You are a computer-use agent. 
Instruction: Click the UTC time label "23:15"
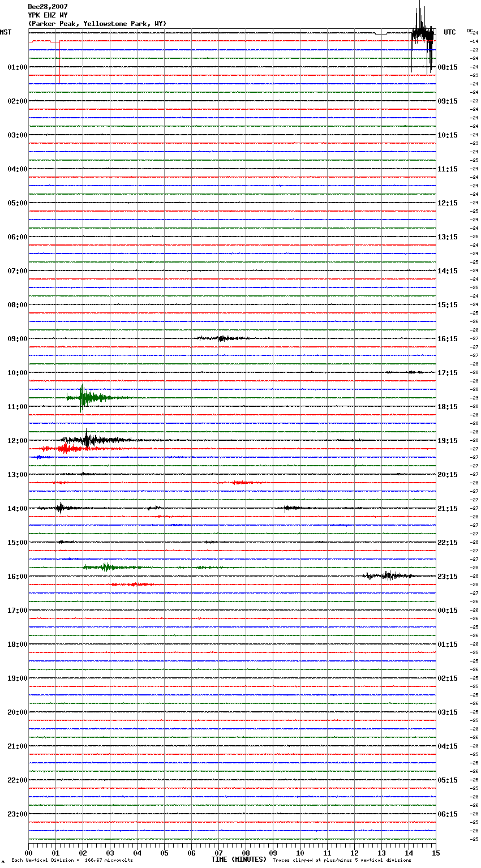[448, 577]
